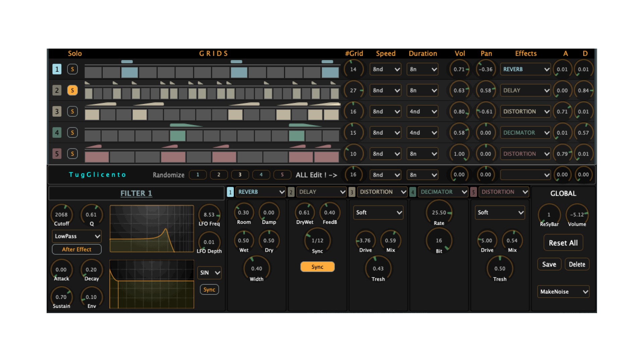
Task: Open distortion 3 Soft mode dropdown
Action: [378, 213]
